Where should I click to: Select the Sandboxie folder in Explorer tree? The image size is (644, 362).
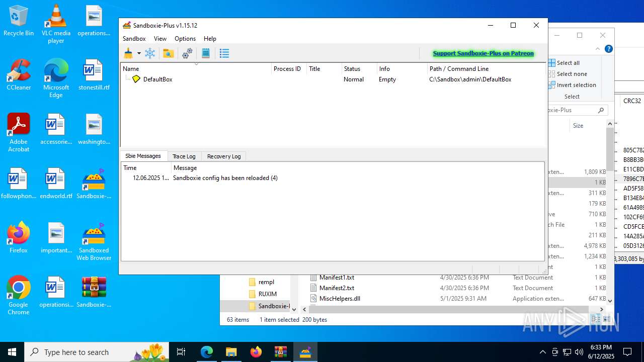click(x=269, y=306)
